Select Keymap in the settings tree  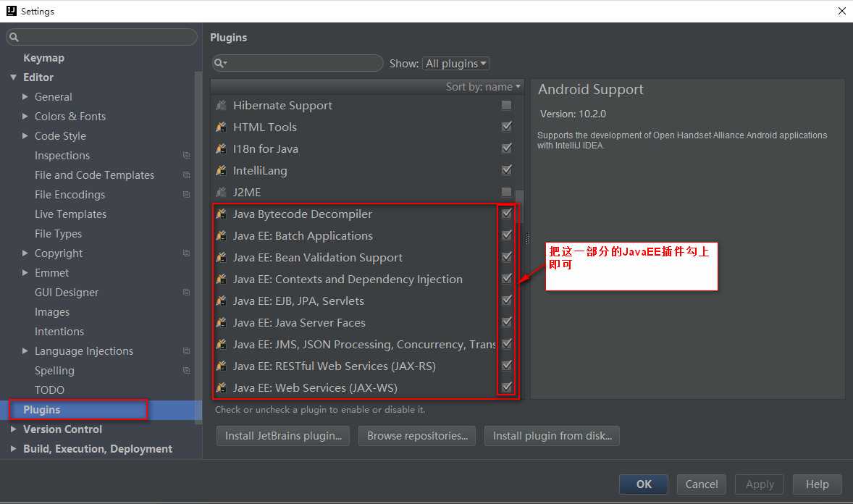pos(43,58)
